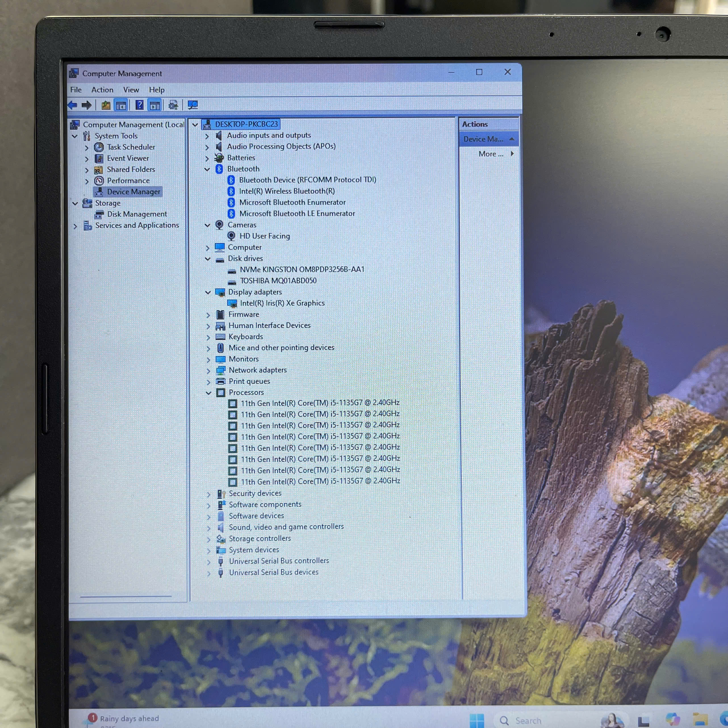Click the Event Viewer icon
728x728 pixels.
[x=99, y=158]
